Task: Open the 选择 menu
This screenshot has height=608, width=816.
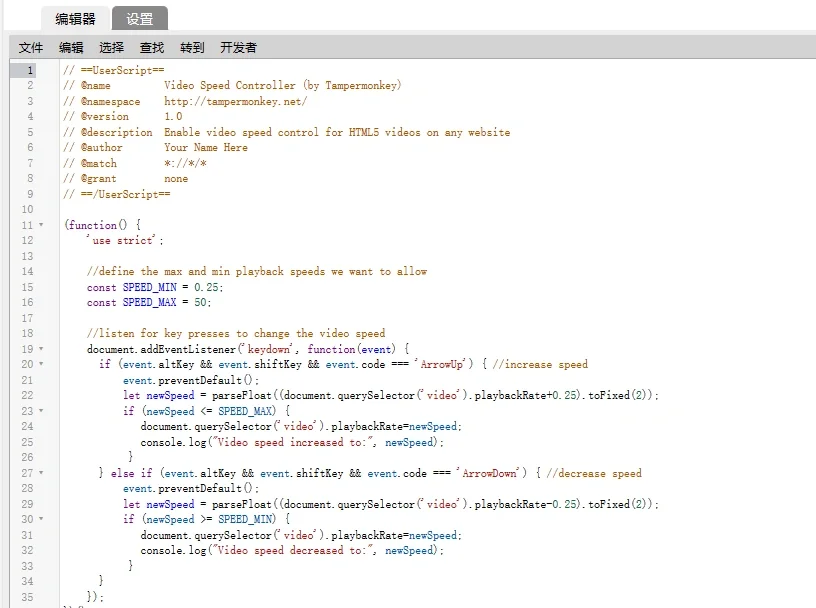Action: [x=111, y=48]
